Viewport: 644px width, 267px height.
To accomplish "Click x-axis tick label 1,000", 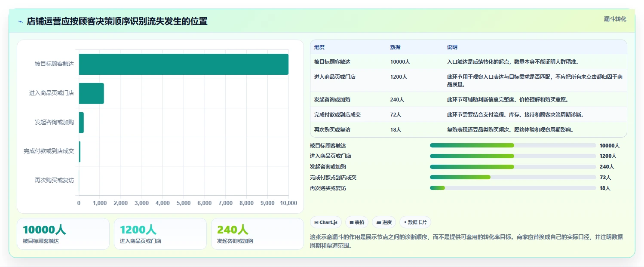I will [100, 203].
